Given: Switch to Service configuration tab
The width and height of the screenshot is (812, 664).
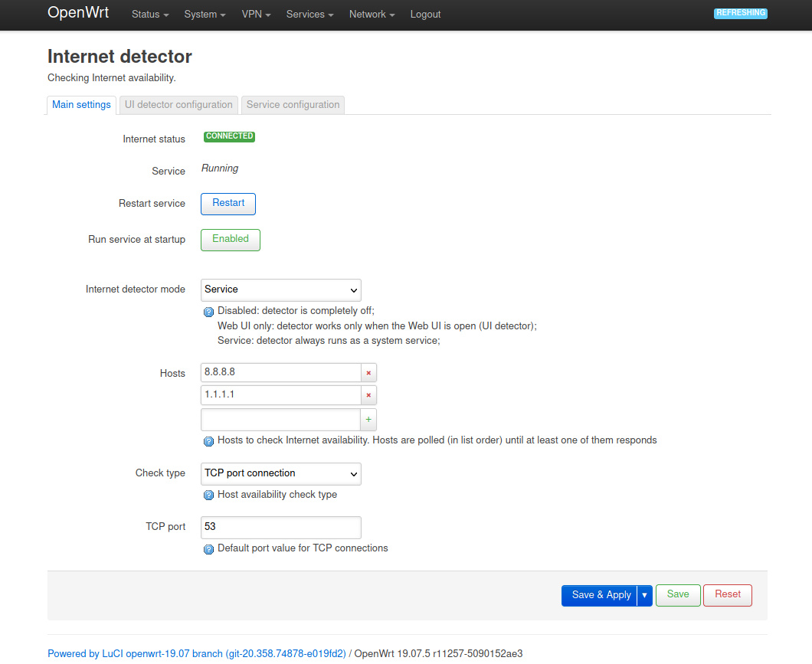Looking at the screenshot, I should [293, 105].
